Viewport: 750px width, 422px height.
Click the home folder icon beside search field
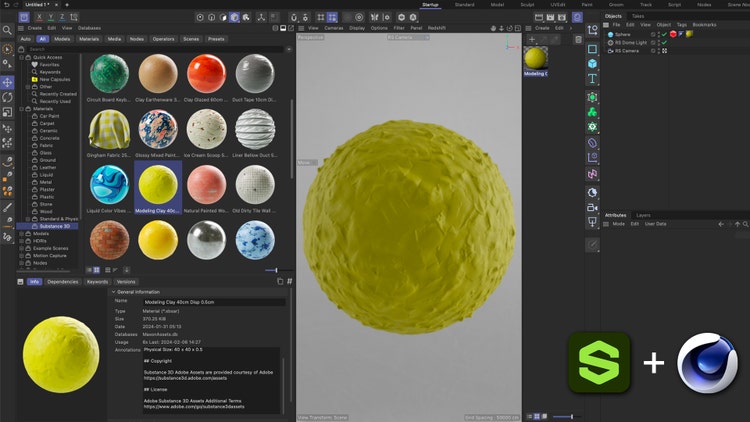[x=21, y=49]
